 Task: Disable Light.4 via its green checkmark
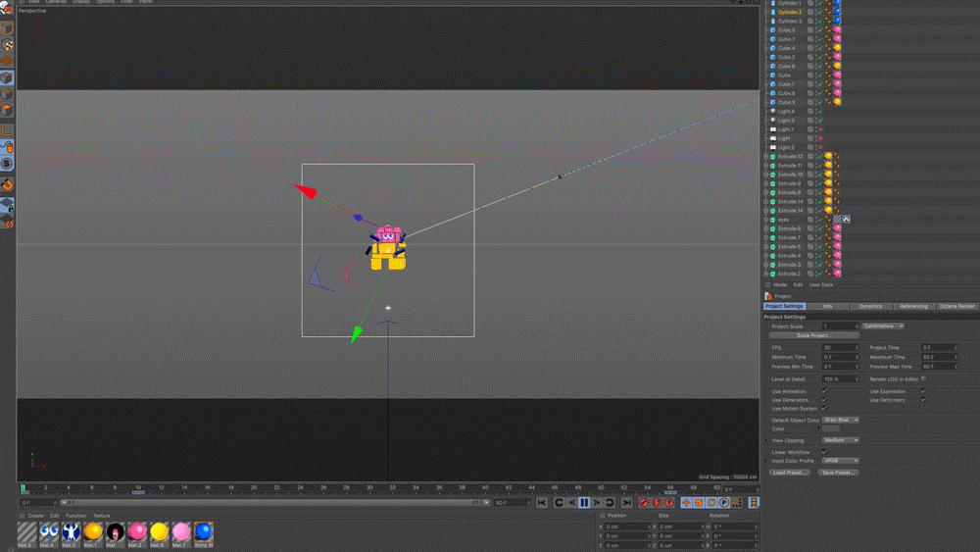[820, 111]
